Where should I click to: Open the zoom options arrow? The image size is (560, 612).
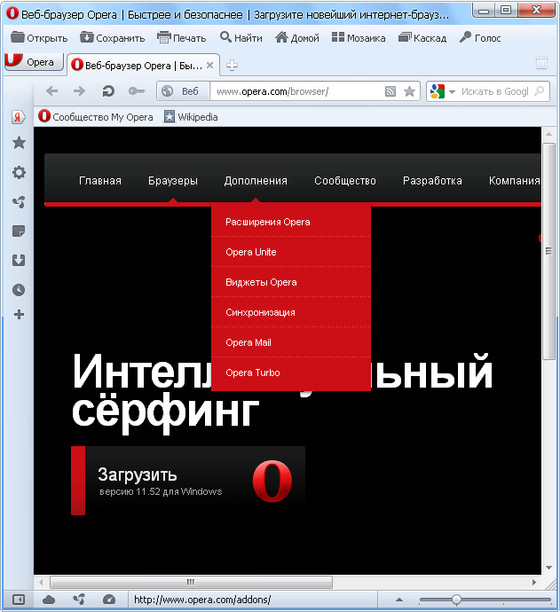[x=398, y=599]
